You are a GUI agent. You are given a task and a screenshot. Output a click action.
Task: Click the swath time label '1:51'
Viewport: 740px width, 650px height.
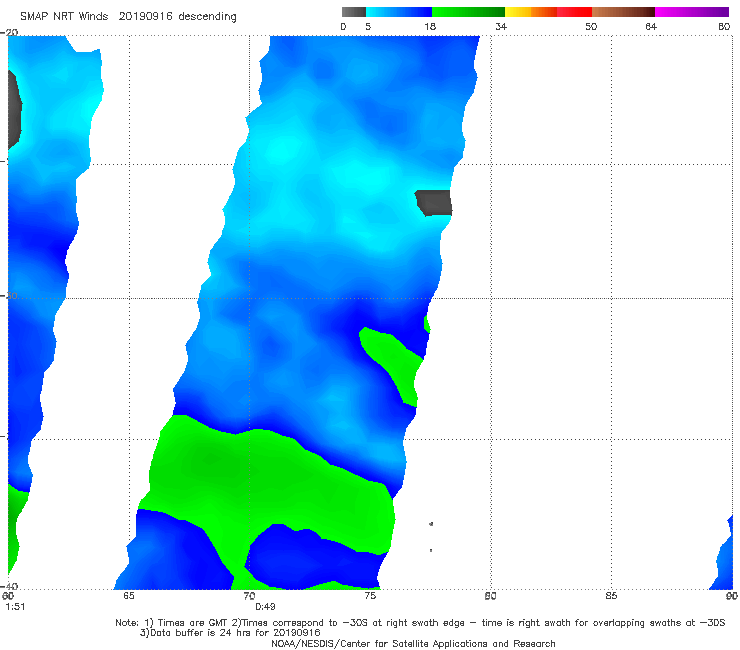(15, 607)
